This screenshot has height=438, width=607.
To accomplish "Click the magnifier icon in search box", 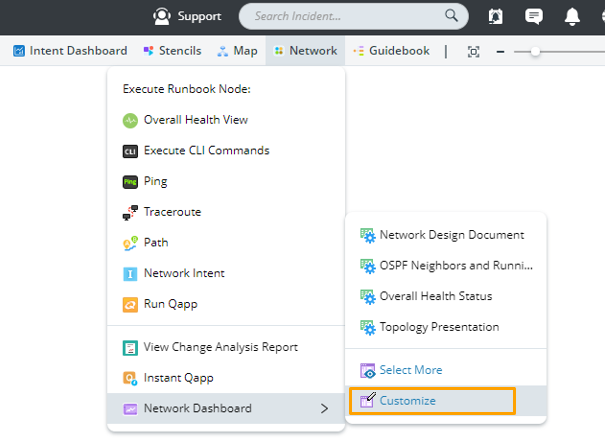I will pyautogui.click(x=452, y=16).
